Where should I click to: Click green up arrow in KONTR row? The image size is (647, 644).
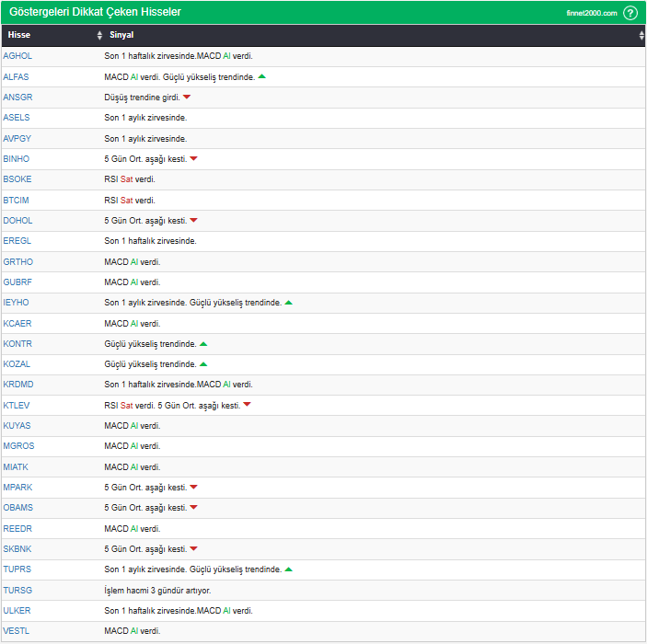[203, 343]
